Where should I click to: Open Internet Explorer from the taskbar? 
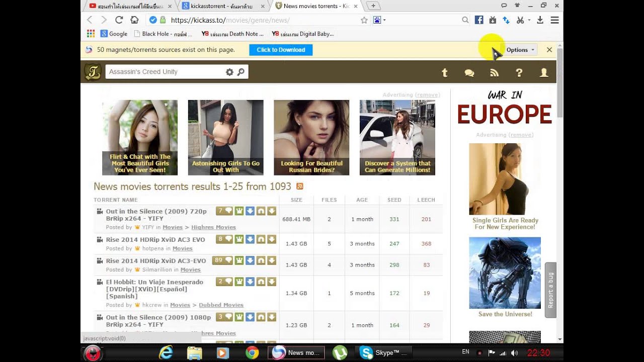(x=166, y=352)
